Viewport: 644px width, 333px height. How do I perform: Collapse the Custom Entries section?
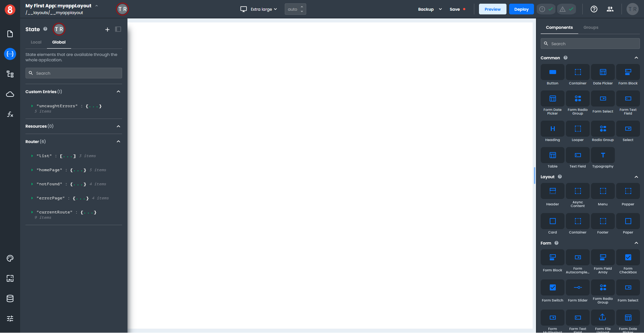tap(118, 92)
